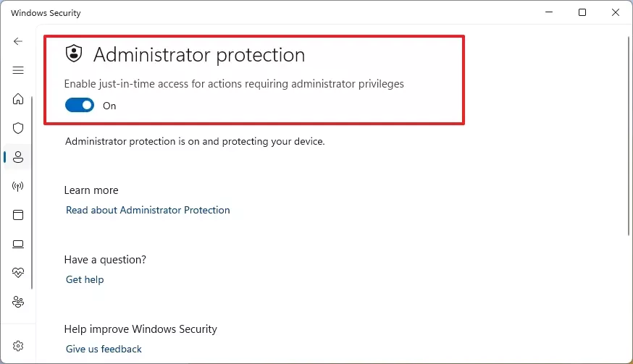Open App & browser control icon
This screenshot has height=364, width=633.
18,215
